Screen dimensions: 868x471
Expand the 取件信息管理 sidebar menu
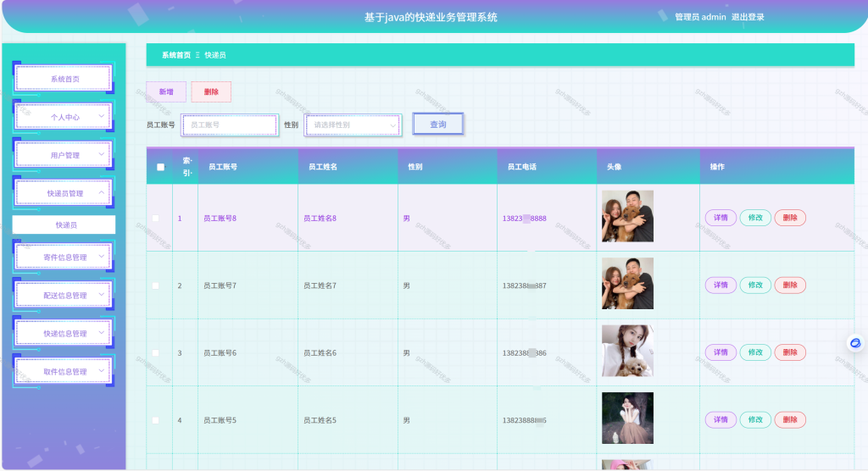tap(64, 371)
